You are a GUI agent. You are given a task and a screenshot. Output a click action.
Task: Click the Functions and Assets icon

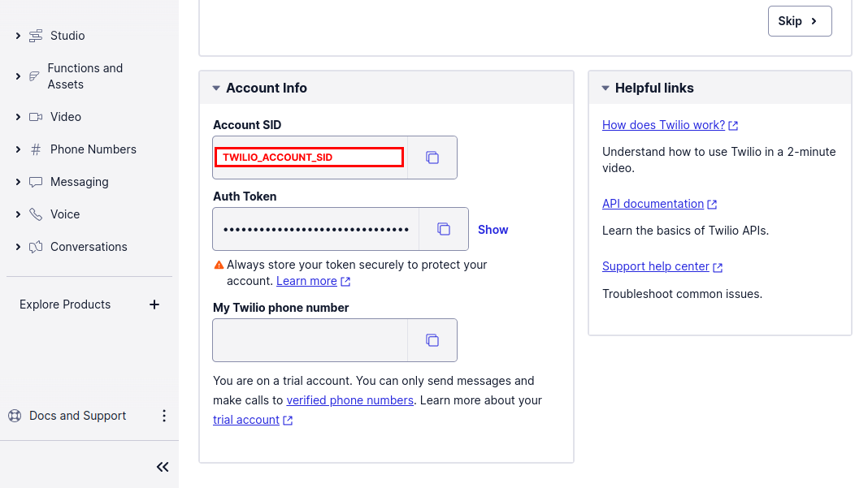pyautogui.click(x=34, y=76)
